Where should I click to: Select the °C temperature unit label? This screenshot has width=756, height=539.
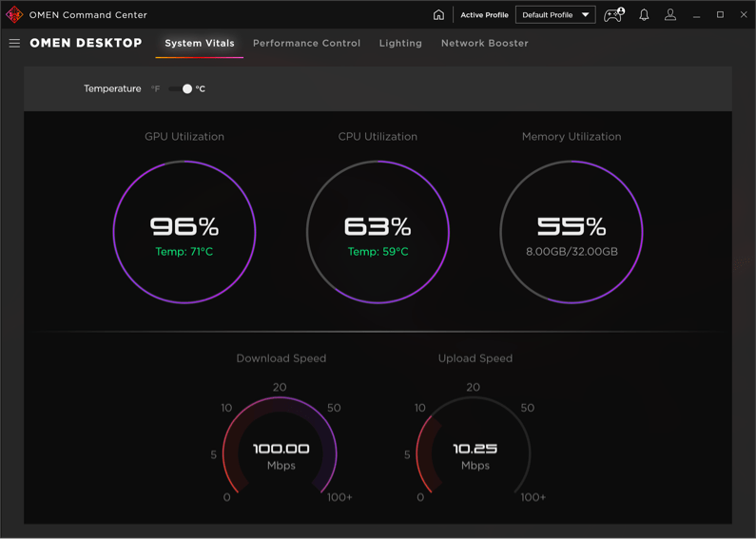click(x=201, y=89)
